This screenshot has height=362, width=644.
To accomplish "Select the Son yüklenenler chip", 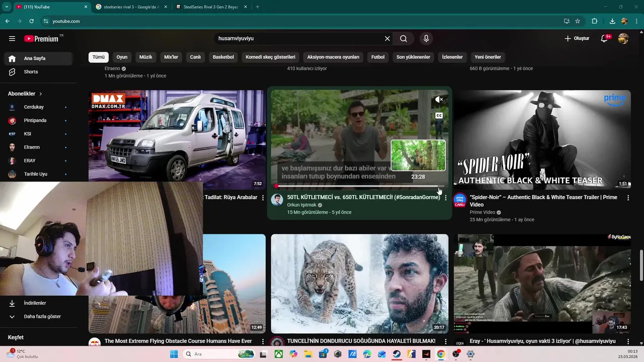I will coord(413,57).
